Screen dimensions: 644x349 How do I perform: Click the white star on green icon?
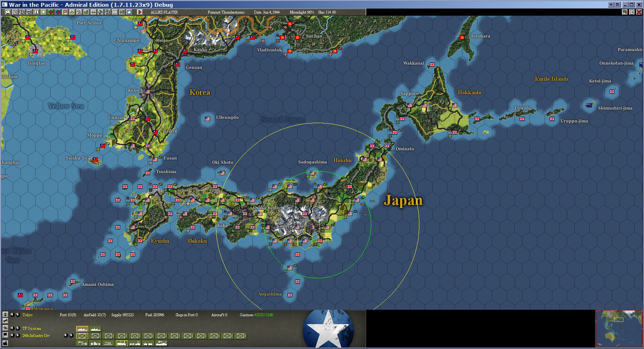click(x=44, y=12)
